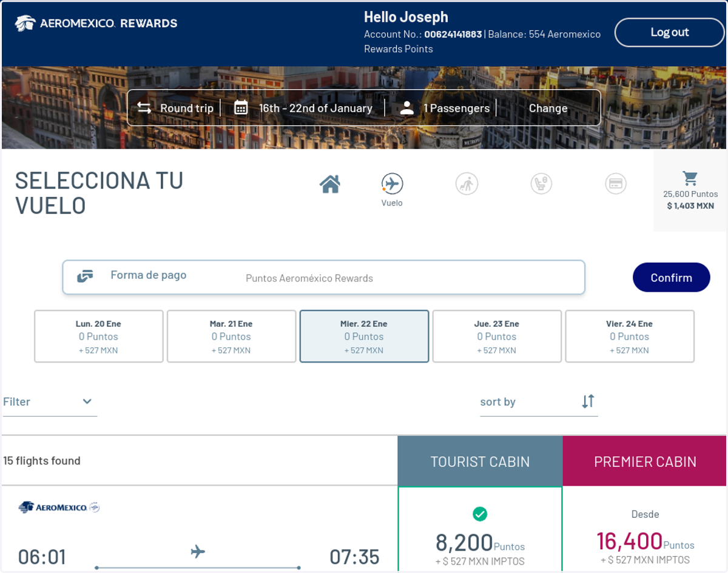Click the 1 Passengers label

pyautogui.click(x=456, y=108)
